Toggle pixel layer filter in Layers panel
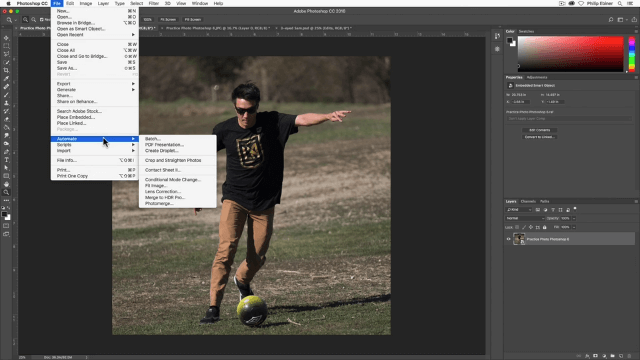Screen dimensions: 640x360 point(538,210)
